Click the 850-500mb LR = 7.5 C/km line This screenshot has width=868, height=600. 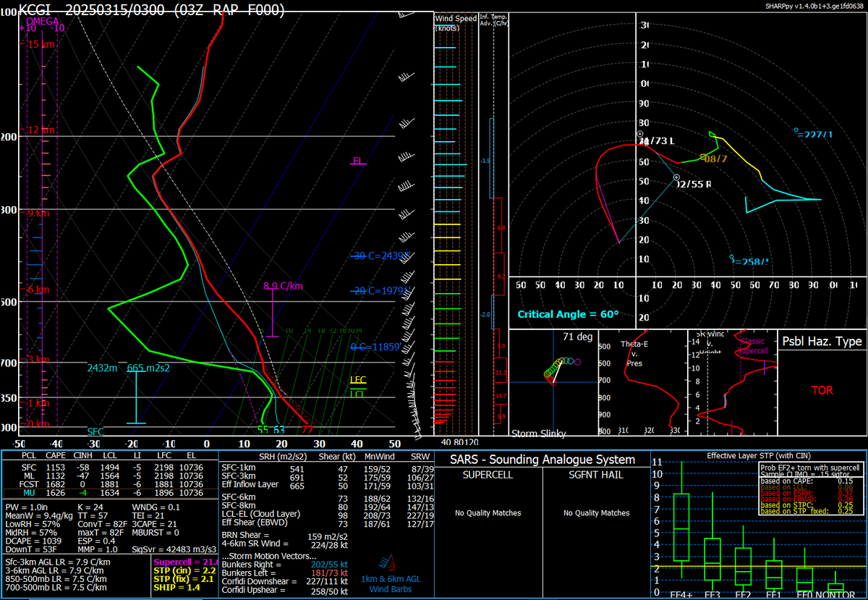(x=56, y=579)
